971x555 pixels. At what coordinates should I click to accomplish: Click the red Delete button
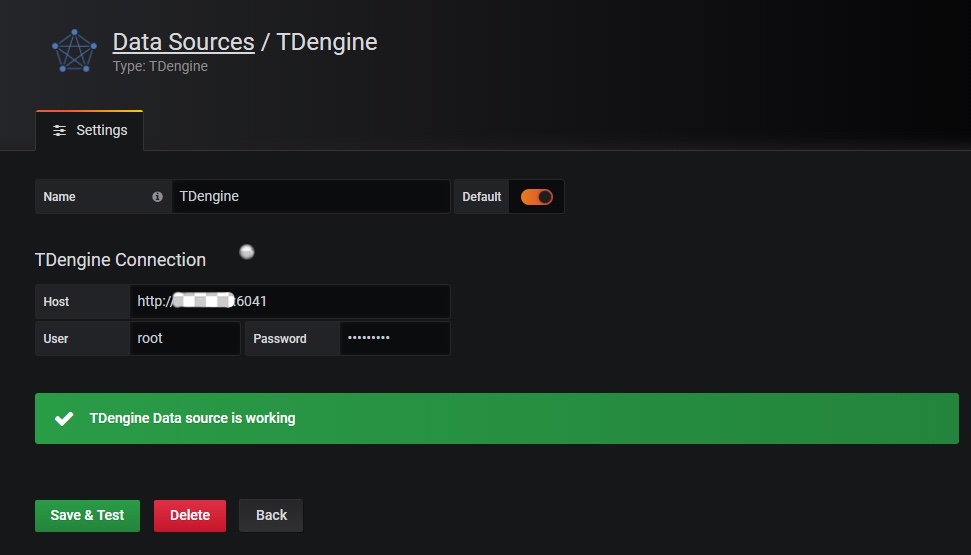(x=190, y=515)
